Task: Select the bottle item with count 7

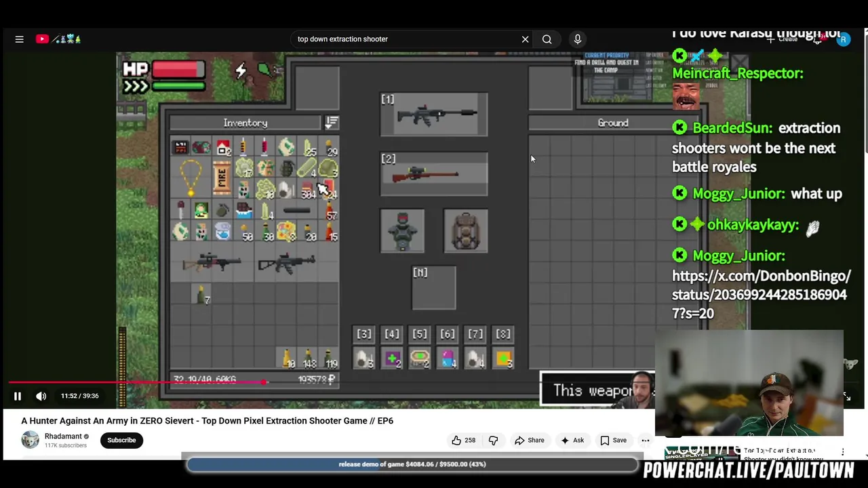Action: pos(202,295)
